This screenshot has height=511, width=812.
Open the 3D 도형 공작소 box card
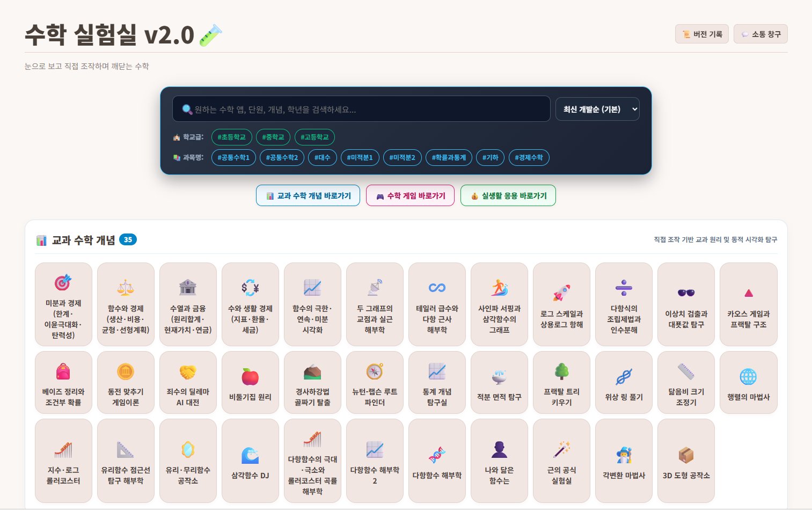tap(686, 461)
